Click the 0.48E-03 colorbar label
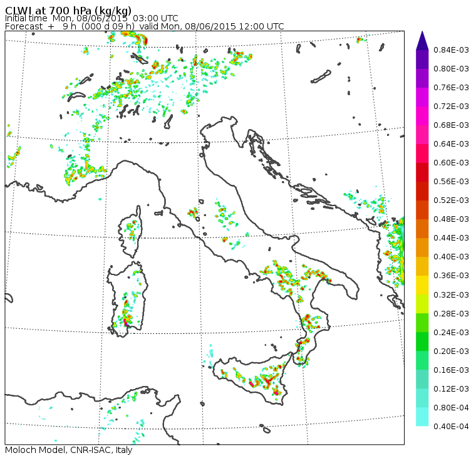The width and height of the screenshot is (476, 458). tap(451, 219)
